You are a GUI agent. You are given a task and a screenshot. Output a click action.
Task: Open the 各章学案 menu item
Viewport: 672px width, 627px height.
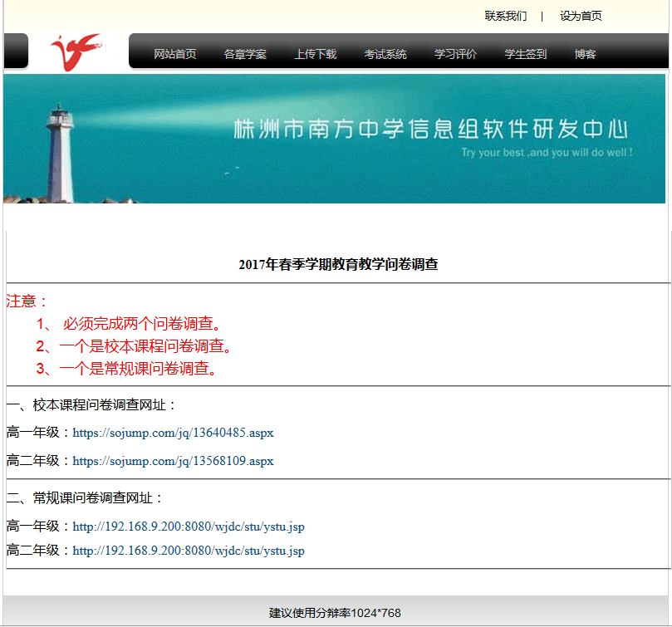[x=245, y=54]
